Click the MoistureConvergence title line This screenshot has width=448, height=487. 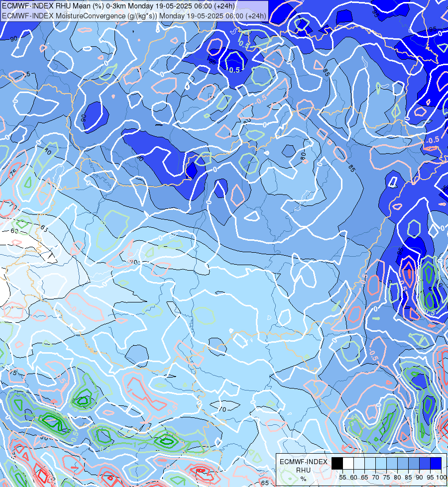click(134, 16)
